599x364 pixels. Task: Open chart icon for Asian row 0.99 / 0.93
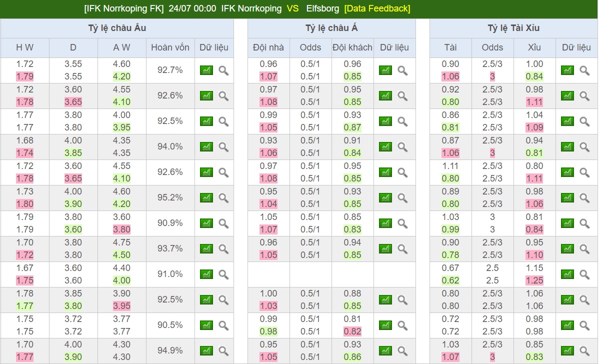385,121
